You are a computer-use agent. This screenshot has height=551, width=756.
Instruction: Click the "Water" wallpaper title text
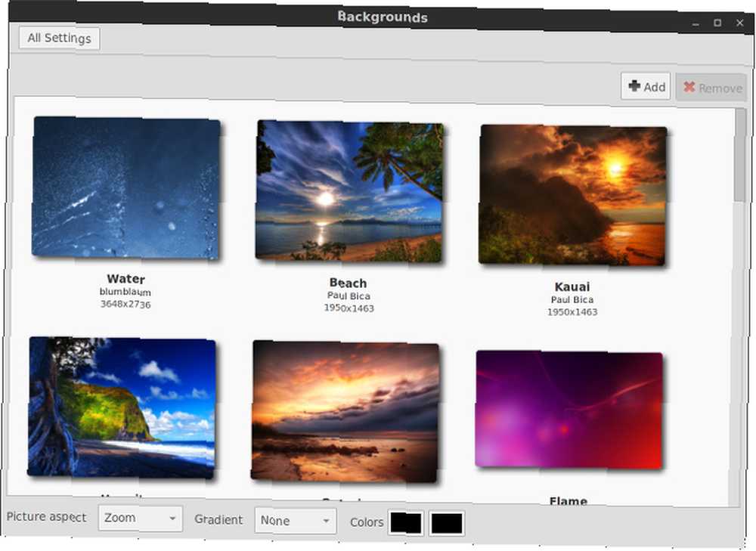125,279
